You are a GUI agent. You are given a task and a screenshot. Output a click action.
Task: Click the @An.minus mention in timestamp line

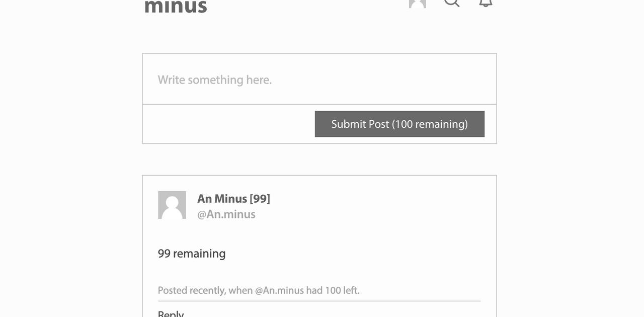click(x=279, y=290)
